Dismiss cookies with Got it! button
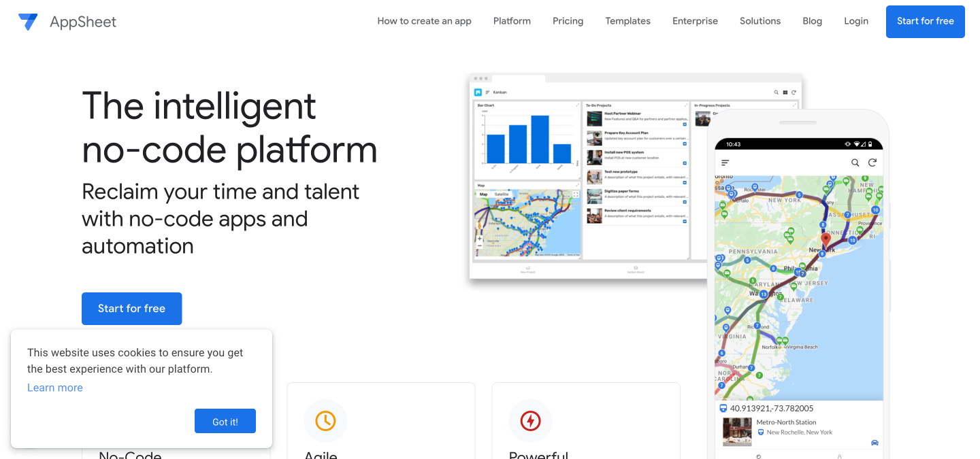 225,421
